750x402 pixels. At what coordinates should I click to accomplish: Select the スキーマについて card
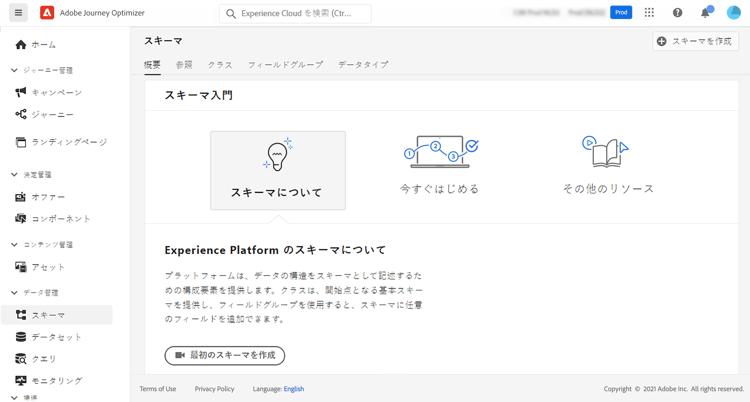(278, 170)
